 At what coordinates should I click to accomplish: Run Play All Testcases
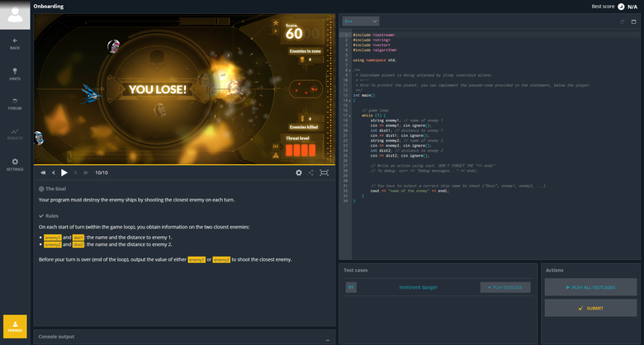(590, 287)
